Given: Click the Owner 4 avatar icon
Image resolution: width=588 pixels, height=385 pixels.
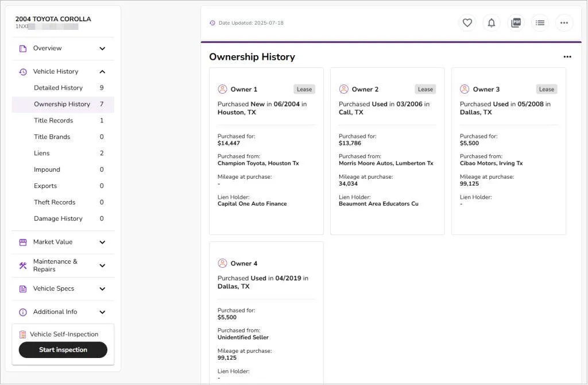Looking at the screenshot, I should pos(222,263).
